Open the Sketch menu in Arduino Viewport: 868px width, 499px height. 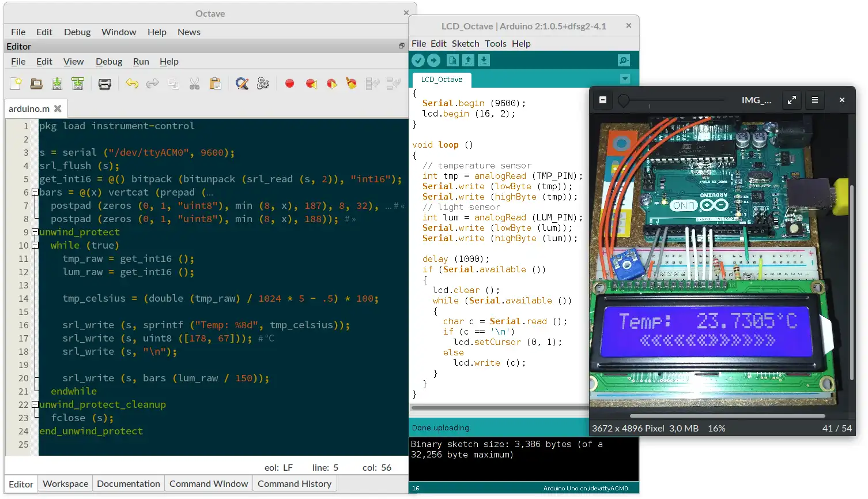465,44
